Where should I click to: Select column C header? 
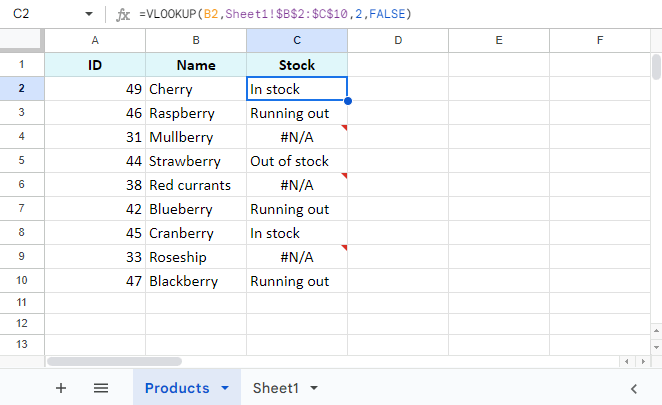click(x=297, y=41)
